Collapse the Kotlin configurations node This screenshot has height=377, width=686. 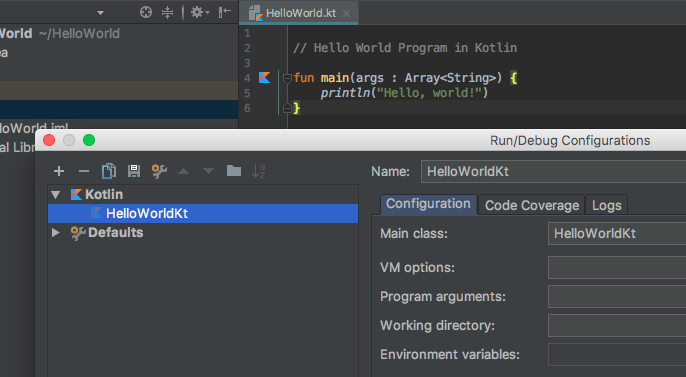[56, 194]
